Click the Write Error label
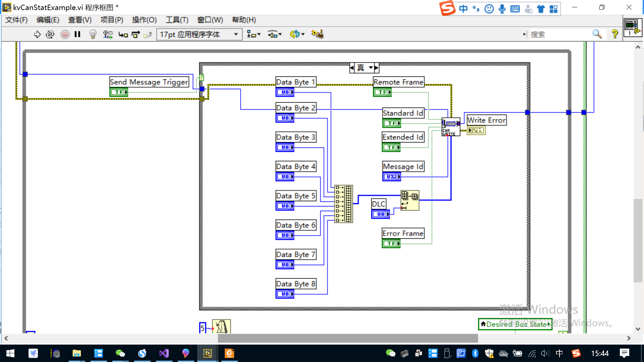The height and width of the screenshot is (362, 644). (486, 120)
